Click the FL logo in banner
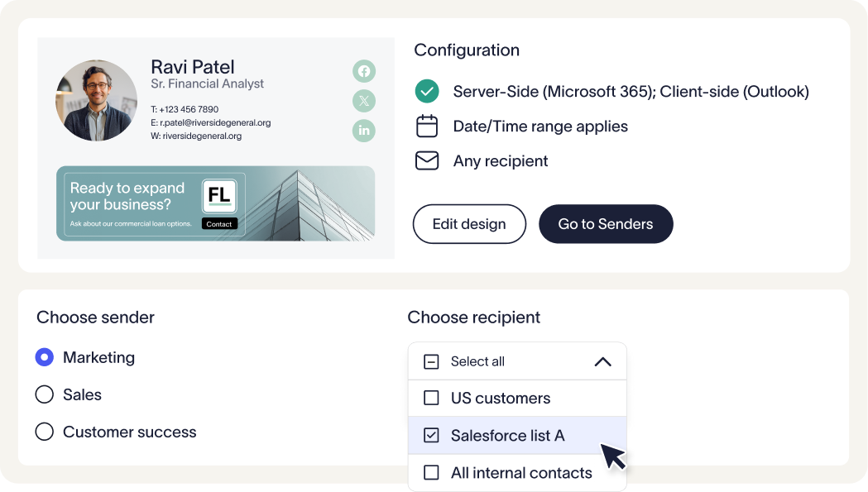This screenshot has height=492, width=868. click(219, 196)
